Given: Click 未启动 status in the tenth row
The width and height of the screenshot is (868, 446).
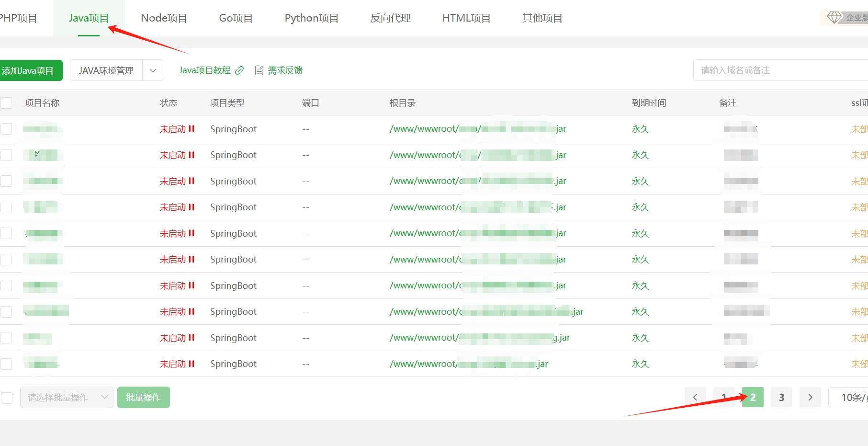Looking at the screenshot, I should tap(177, 364).
